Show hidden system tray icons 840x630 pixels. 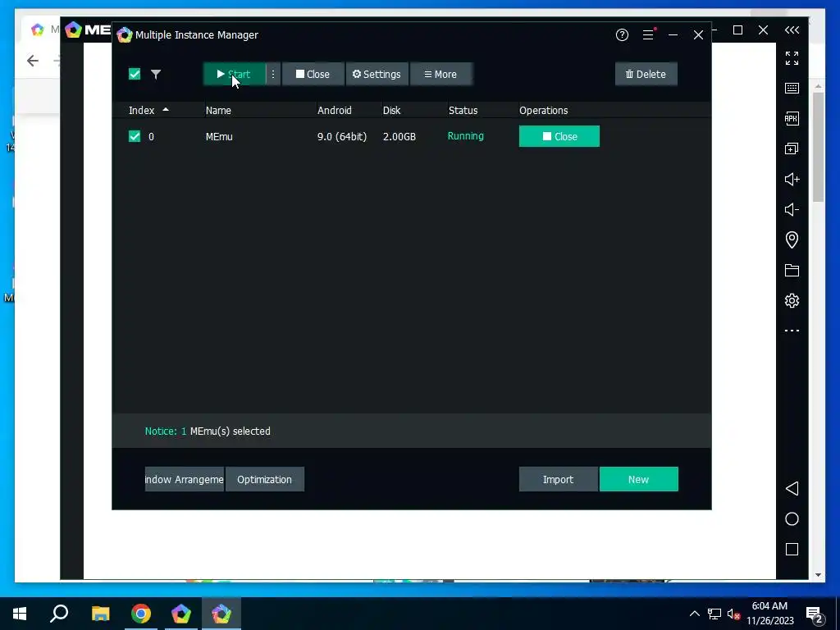point(694,614)
